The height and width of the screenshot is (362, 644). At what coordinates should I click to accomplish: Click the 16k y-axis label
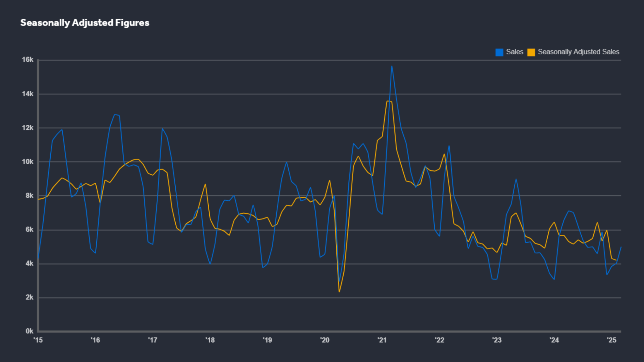28,60
